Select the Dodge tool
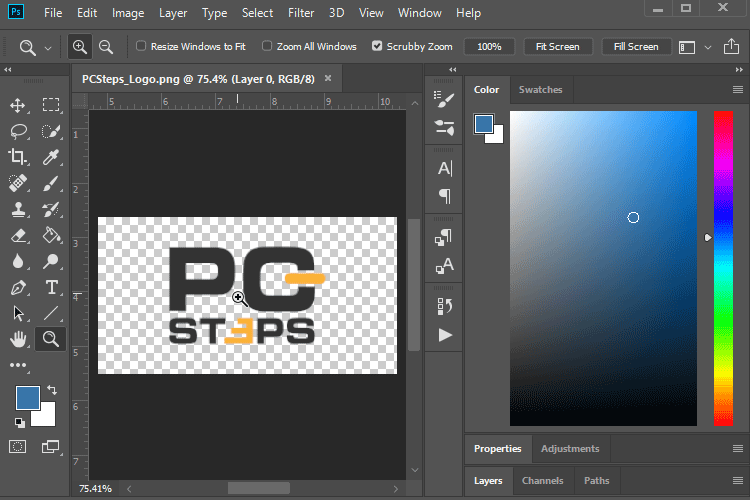 pos(51,261)
